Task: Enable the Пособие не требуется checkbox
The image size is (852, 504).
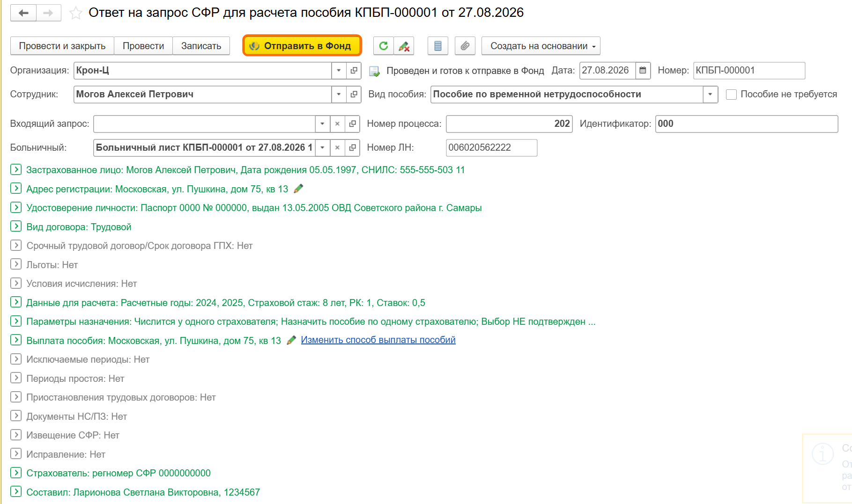Action: 731,95
